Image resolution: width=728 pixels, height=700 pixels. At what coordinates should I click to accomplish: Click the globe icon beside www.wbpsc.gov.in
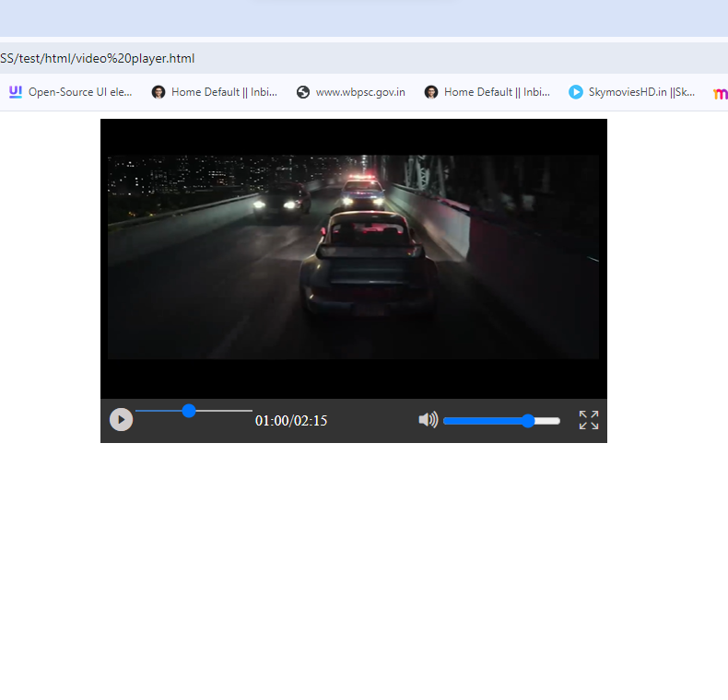click(x=303, y=92)
